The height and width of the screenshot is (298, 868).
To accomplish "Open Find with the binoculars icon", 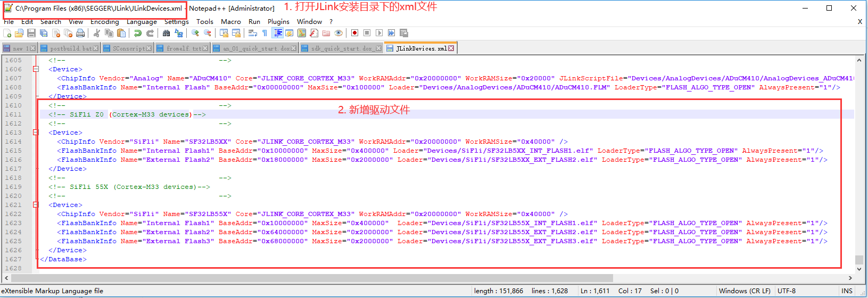I will (167, 33).
